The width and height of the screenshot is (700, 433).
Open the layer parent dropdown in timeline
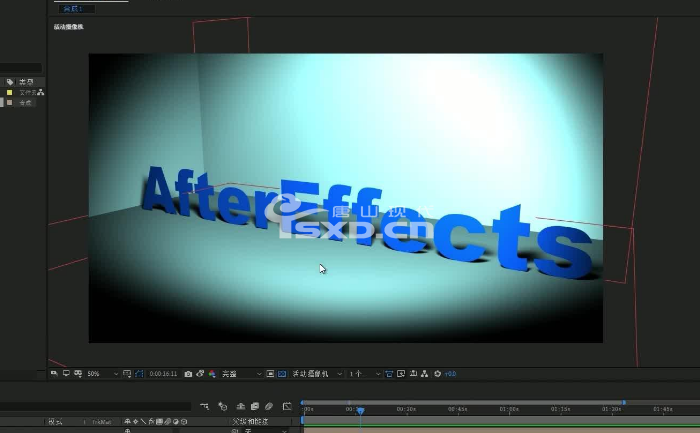coord(266,430)
